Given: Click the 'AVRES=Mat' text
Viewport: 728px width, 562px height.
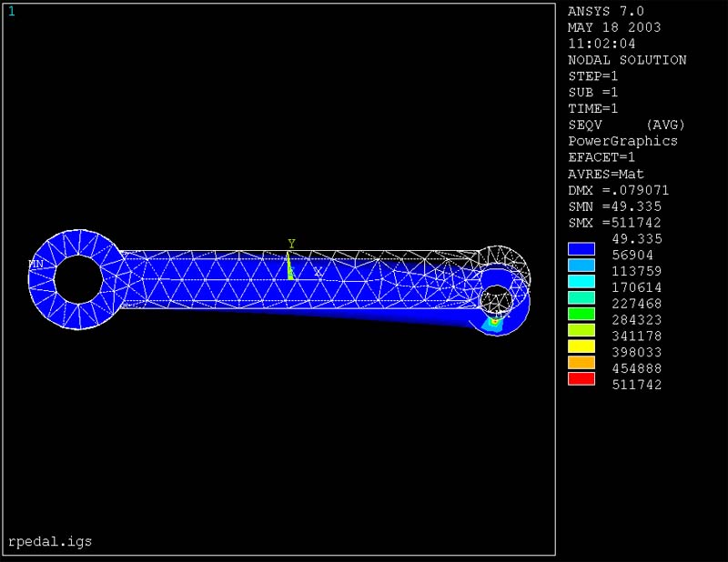Looking at the screenshot, I should point(606,174).
